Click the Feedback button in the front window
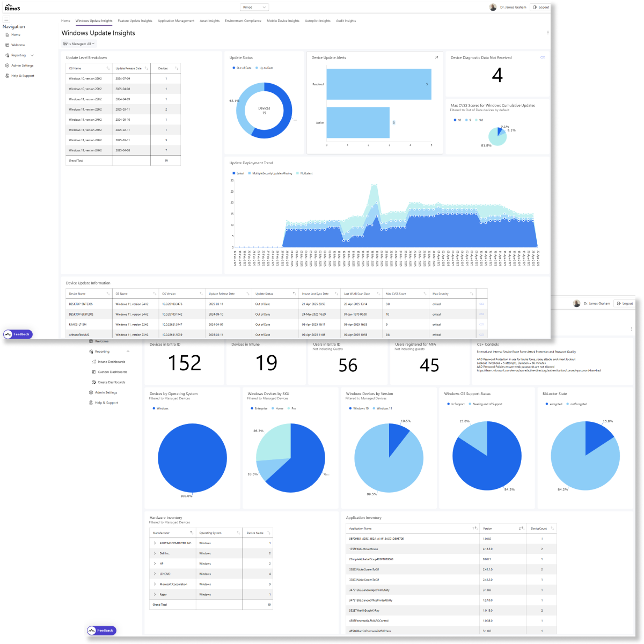644x644 pixels. point(18,334)
